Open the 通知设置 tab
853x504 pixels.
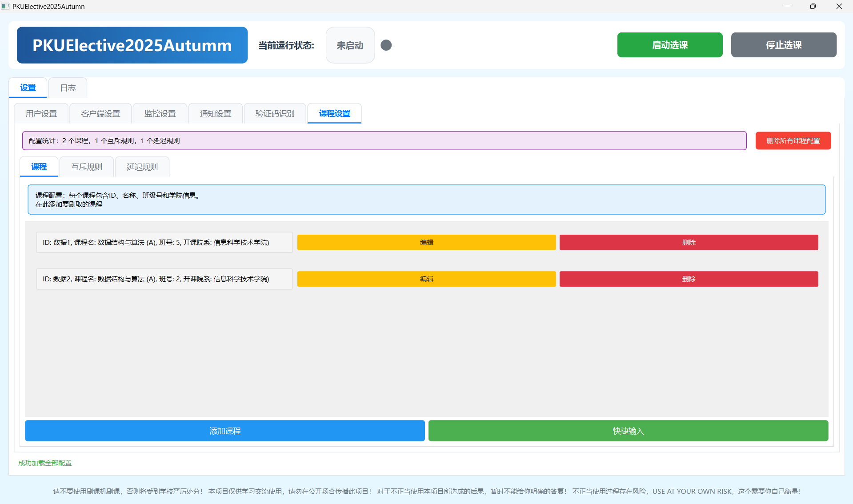click(x=215, y=113)
